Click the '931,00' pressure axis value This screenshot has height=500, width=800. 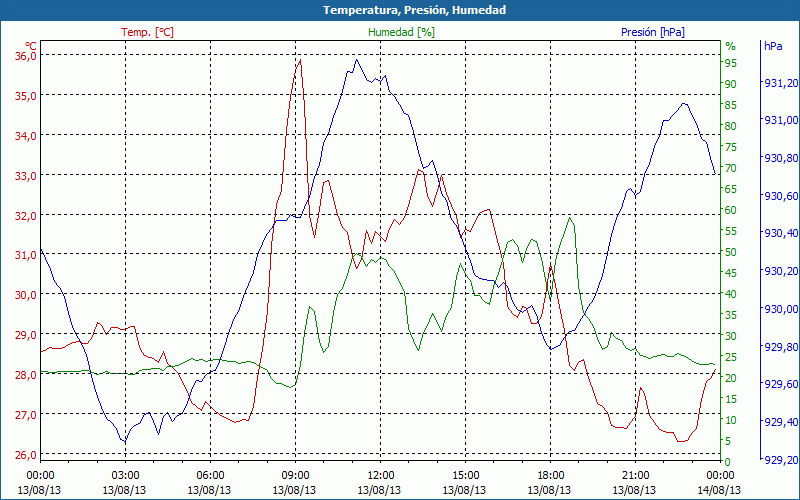coord(781,120)
